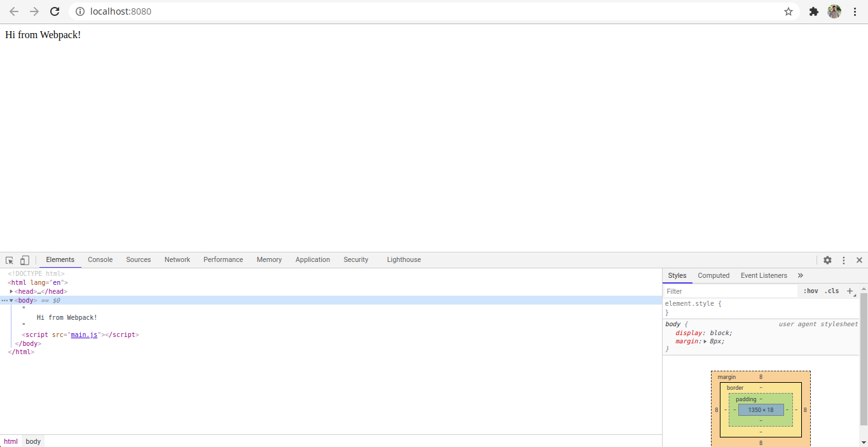Go back to the previous page
This screenshot has width=868, height=447.
coord(14,11)
